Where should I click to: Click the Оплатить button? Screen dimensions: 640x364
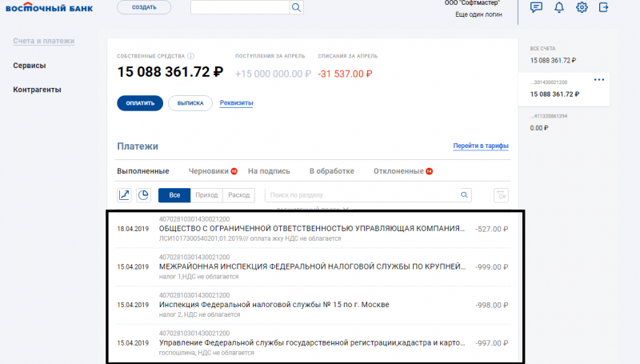[x=140, y=103]
